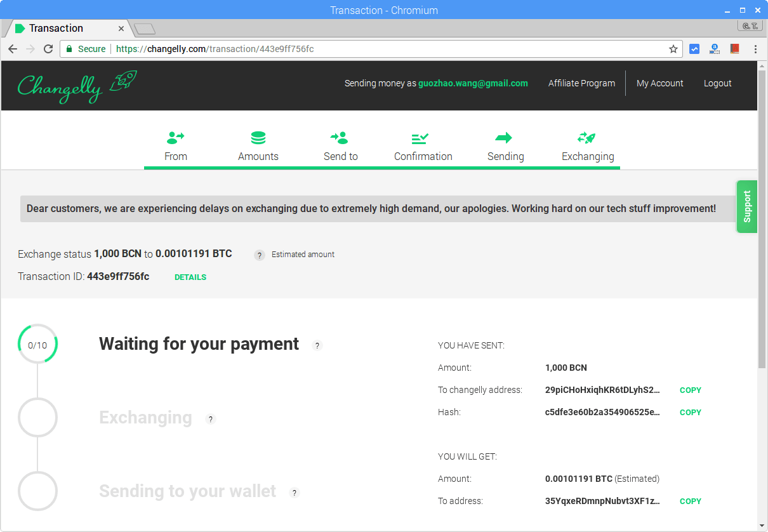Click the help icon beside Waiting for your payment

(317, 345)
